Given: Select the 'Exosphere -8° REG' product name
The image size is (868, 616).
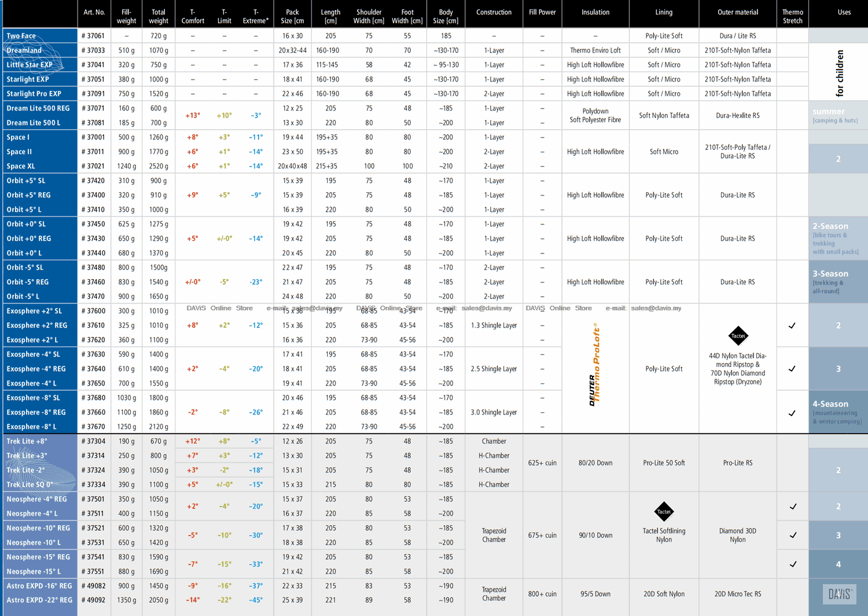Looking at the screenshot, I should pyautogui.click(x=36, y=412).
